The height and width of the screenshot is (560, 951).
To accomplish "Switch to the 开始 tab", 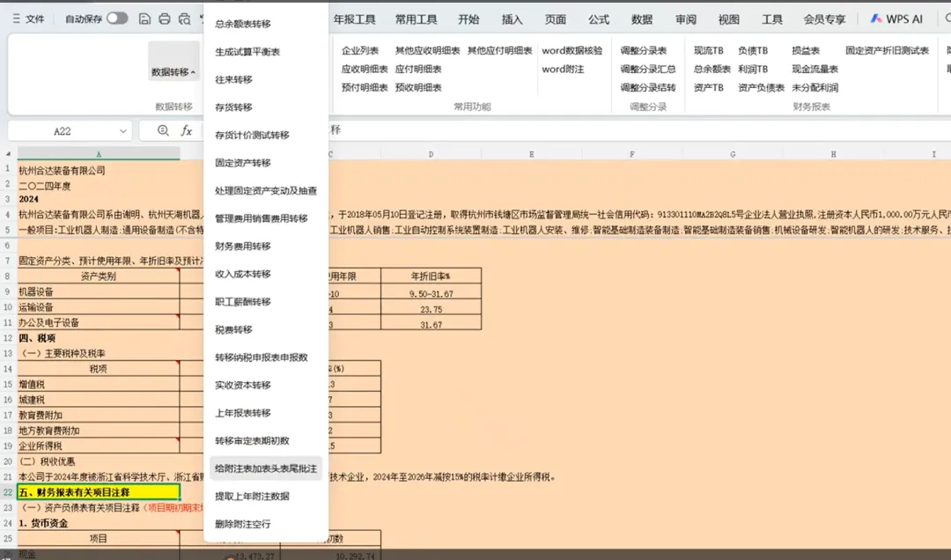I will point(468,19).
